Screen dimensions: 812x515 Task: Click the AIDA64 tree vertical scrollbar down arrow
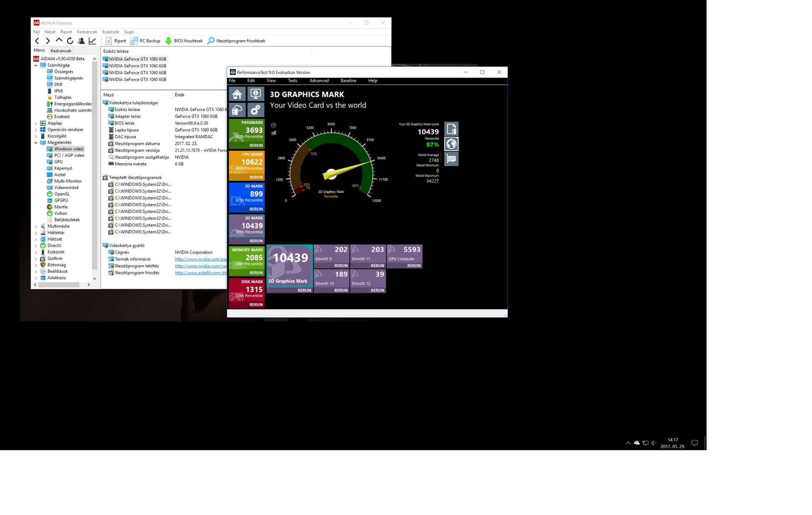(x=95, y=279)
